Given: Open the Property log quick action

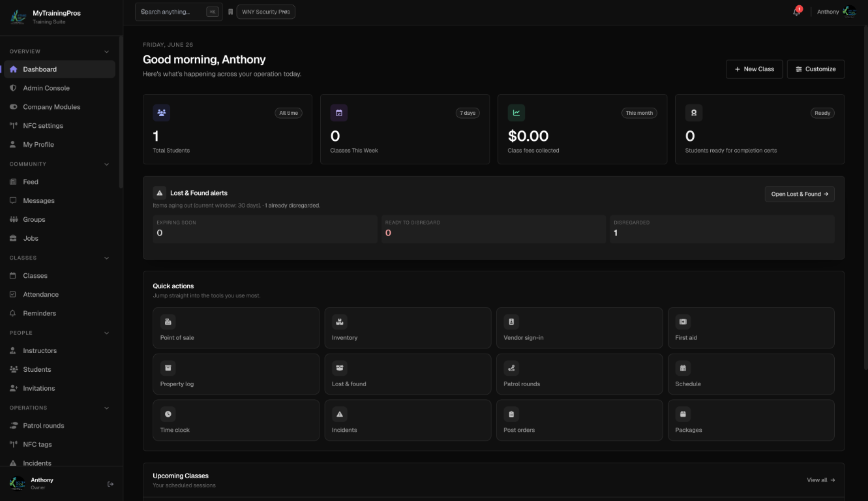Looking at the screenshot, I should pyautogui.click(x=236, y=374).
